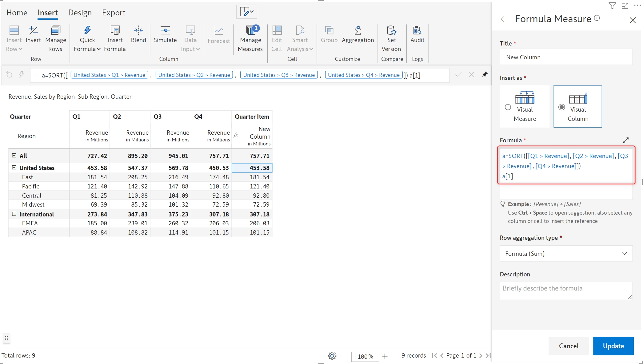Select the Visual Column radio option
Viewport: 643px width, 364px height.
pyautogui.click(x=562, y=107)
